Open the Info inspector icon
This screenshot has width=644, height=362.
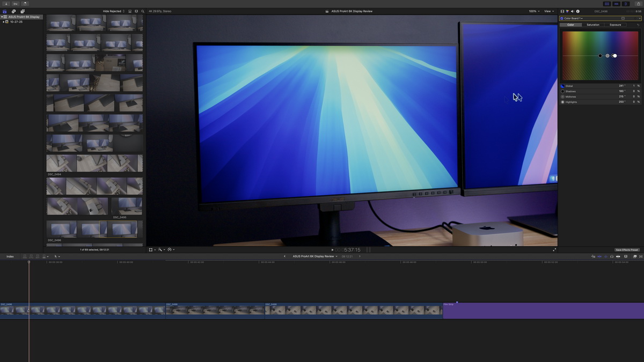click(576, 11)
